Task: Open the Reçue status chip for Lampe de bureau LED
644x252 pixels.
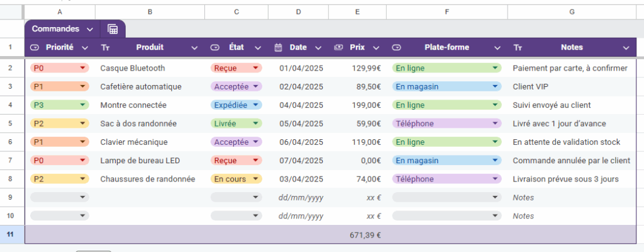Action: point(236,161)
